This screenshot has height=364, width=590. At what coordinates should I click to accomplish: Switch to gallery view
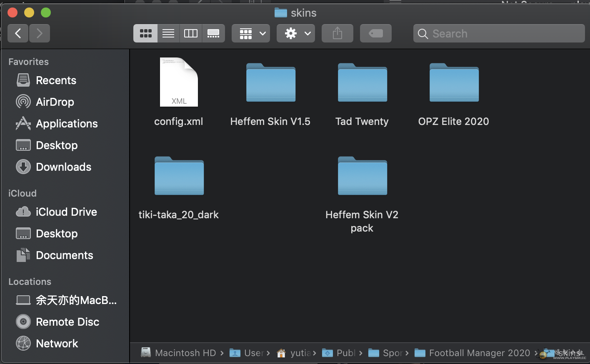213,33
